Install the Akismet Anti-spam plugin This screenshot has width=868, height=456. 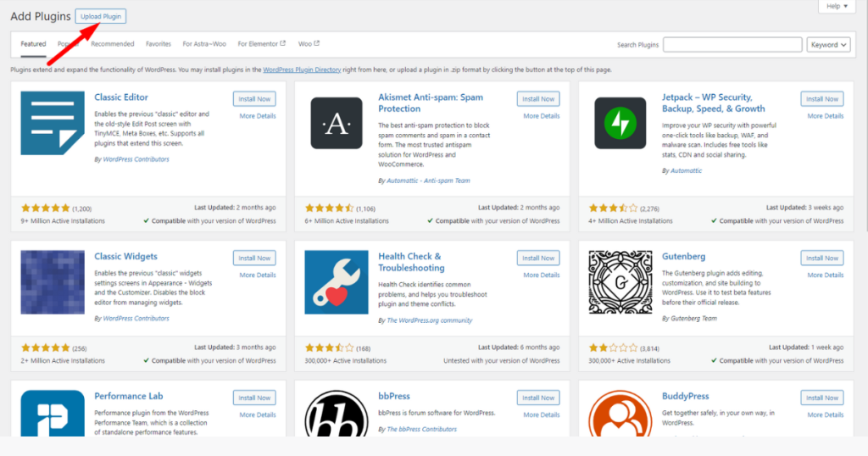coord(538,99)
